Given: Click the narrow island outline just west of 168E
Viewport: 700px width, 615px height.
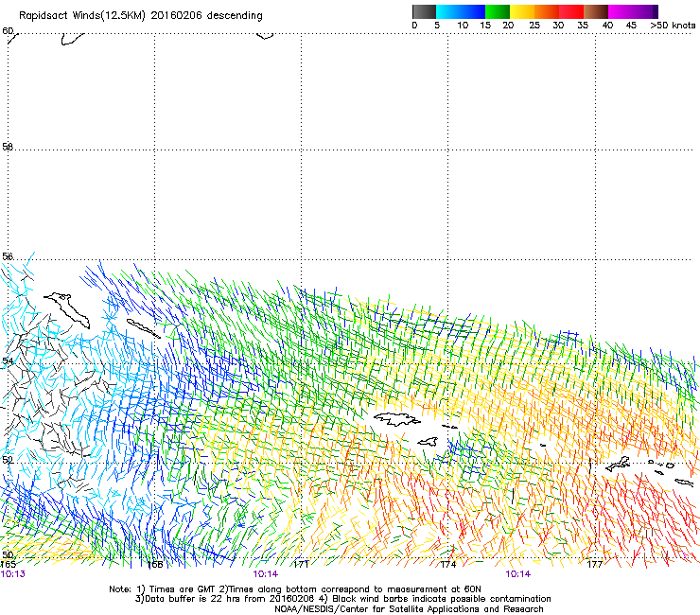Looking at the screenshot, I should click(143, 328).
